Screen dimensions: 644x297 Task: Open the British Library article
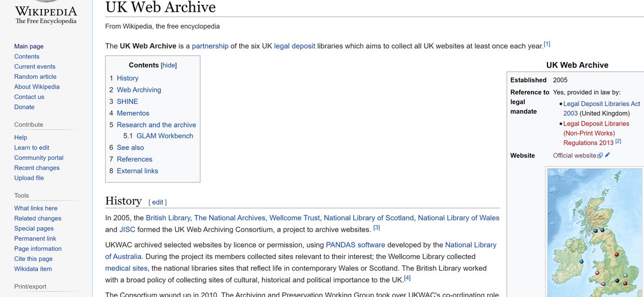click(168, 218)
